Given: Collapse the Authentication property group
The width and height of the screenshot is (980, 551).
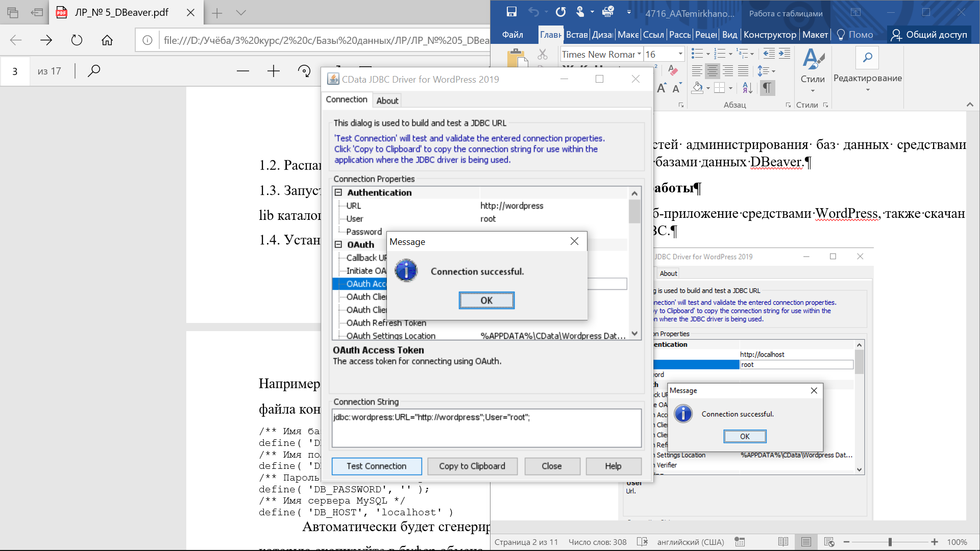Looking at the screenshot, I should click(338, 192).
